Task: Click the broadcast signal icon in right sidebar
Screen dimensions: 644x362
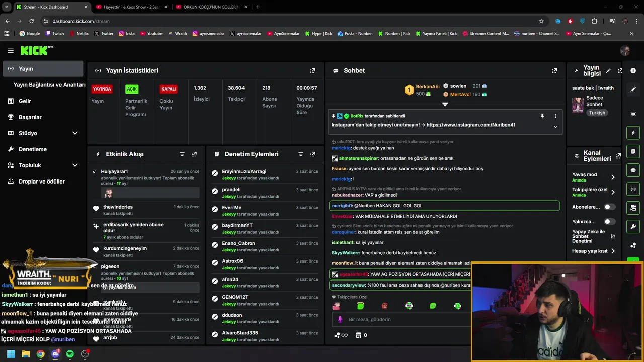Action: click(633, 189)
